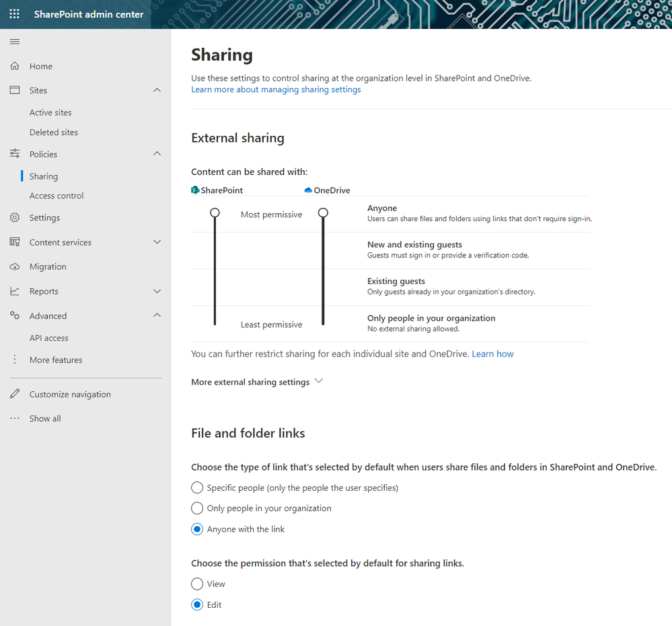Click Show all navigation items
Viewport: 672px width, 626px height.
[x=45, y=419]
